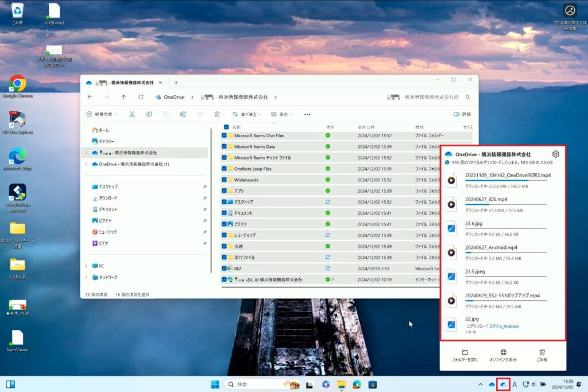Click the 20240627_Android.mp4 download progress bar

[506, 253]
